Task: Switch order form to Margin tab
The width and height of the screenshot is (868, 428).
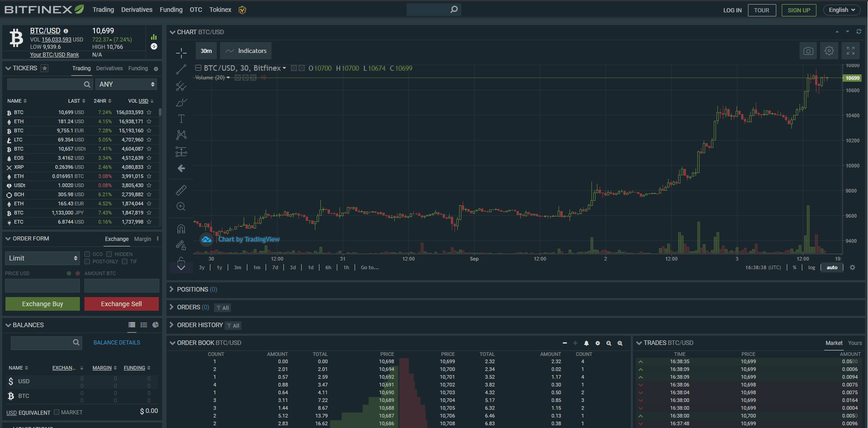Action: [142, 239]
